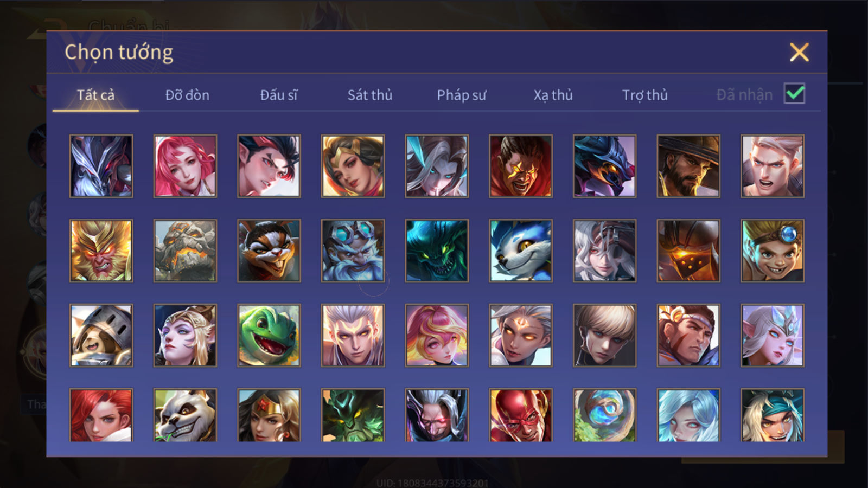
Task: Select the bearded cowboy hat hero
Action: tap(688, 166)
